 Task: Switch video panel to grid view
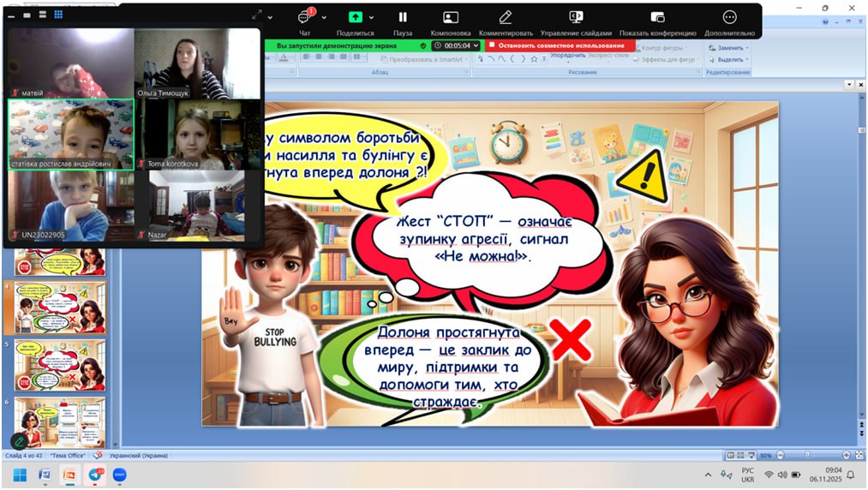[58, 15]
